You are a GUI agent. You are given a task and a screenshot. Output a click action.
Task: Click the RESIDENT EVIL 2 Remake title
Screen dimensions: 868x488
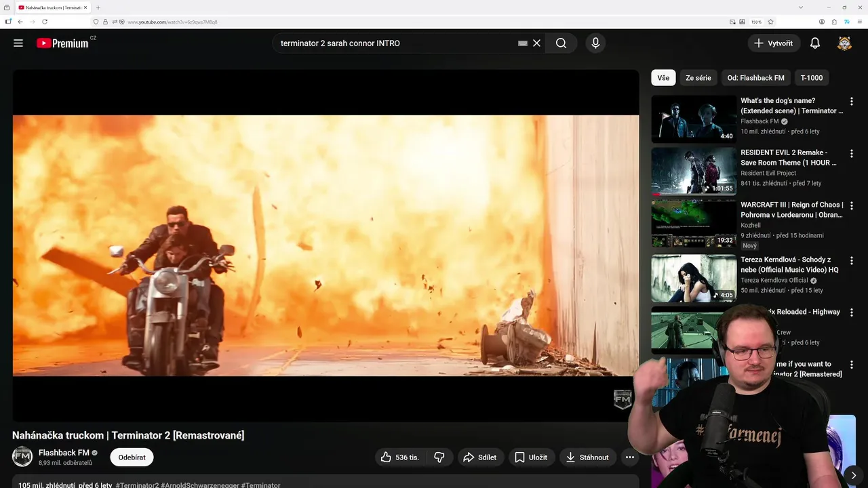pyautogui.click(x=789, y=157)
